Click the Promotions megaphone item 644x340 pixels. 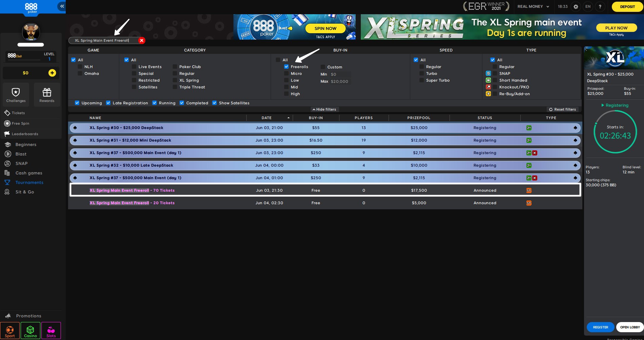[23, 316]
